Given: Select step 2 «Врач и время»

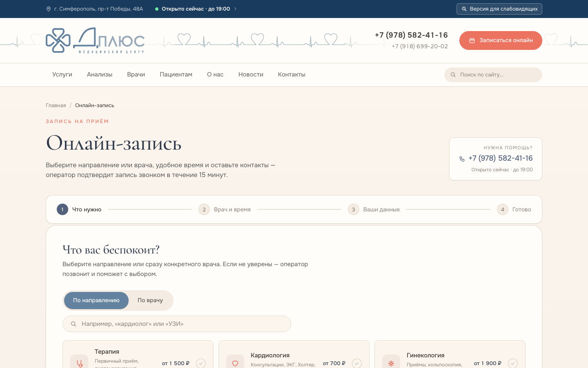Looking at the screenshot, I should (x=225, y=209).
